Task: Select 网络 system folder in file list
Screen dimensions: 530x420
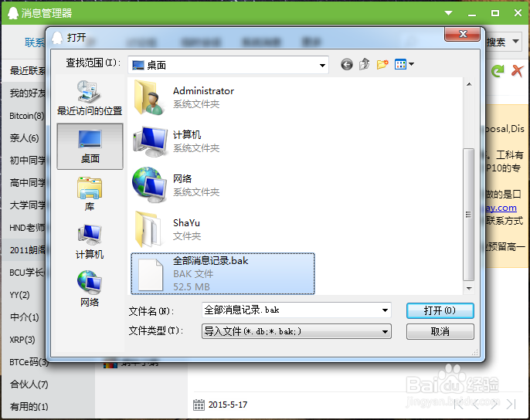Action: point(176,185)
